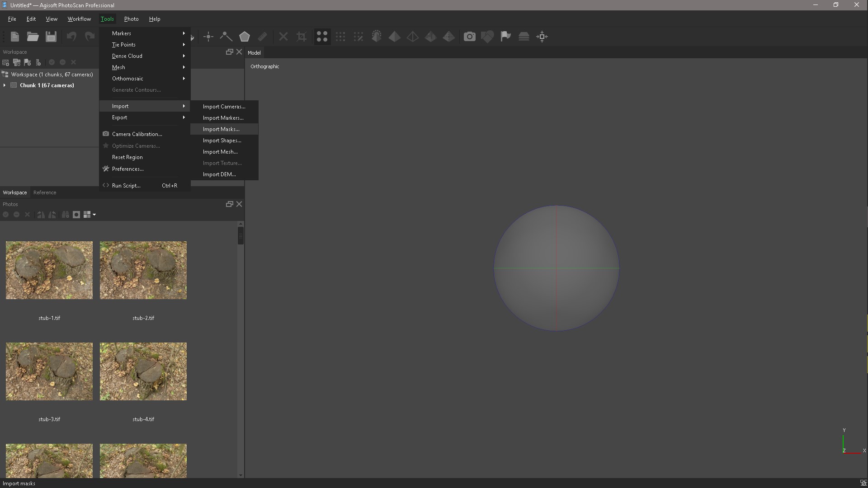Screen dimensions: 868x488
Task: Click the Open project folder icon
Action: point(33,37)
